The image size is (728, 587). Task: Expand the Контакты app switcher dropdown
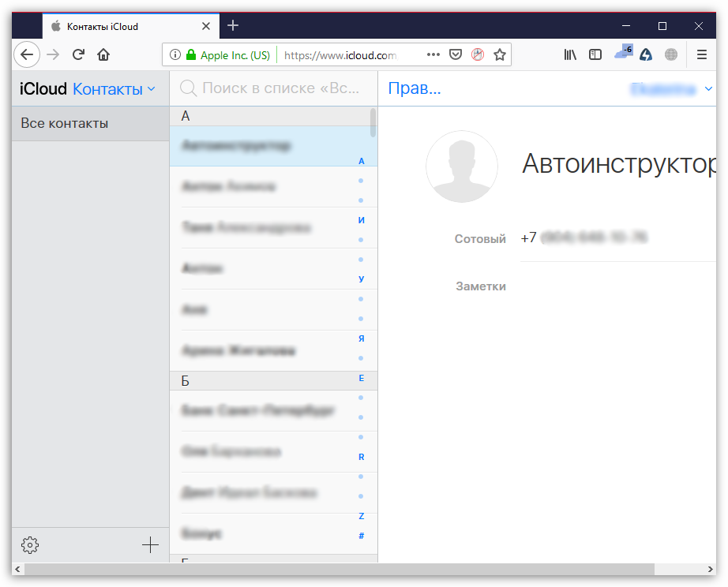[x=151, y=88]
